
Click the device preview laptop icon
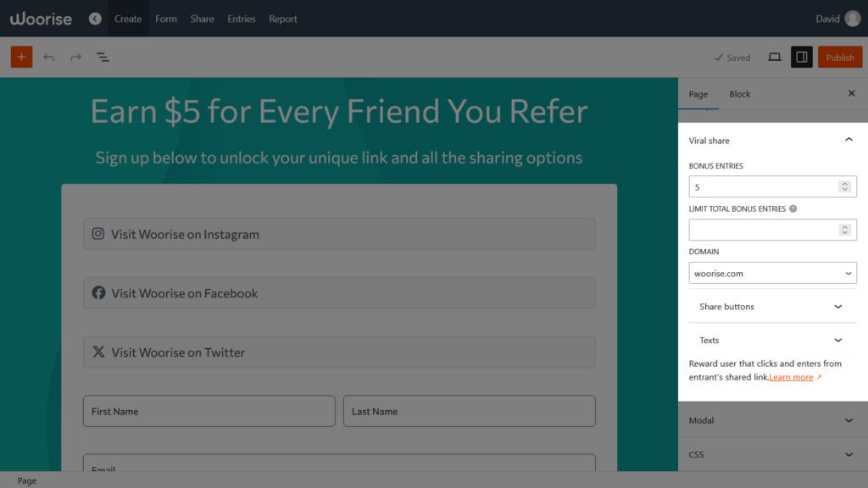click(774, 57)
